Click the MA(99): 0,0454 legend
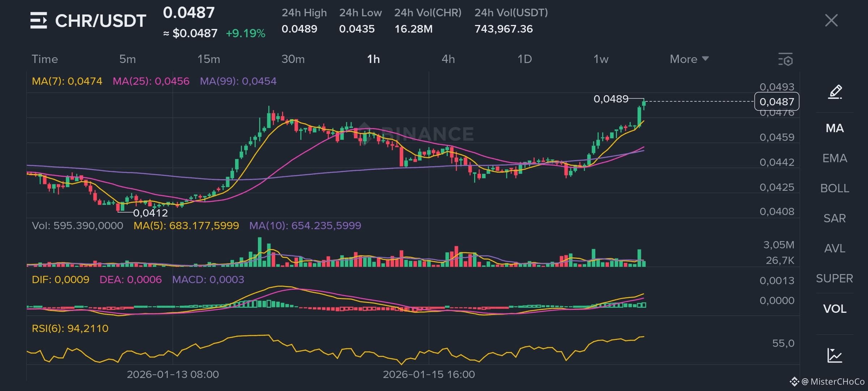 (238, 81)
